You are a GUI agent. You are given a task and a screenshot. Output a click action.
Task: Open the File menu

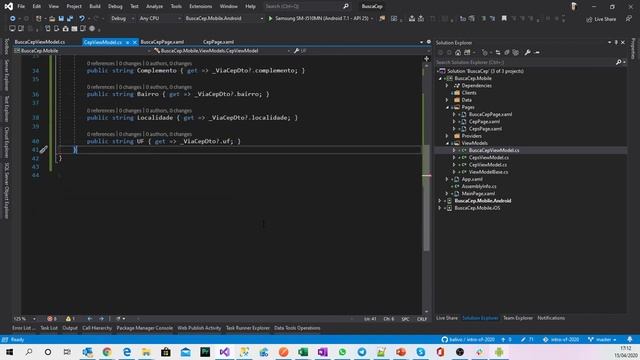click(x=21, y=7)
